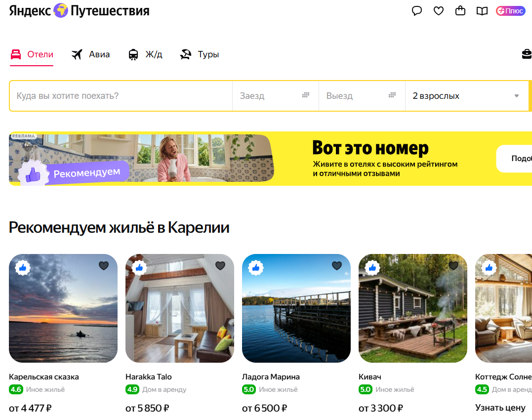532x420 pixels.
Task: Open calendar icon in Заезд field
Action: [x=306, y=95]
